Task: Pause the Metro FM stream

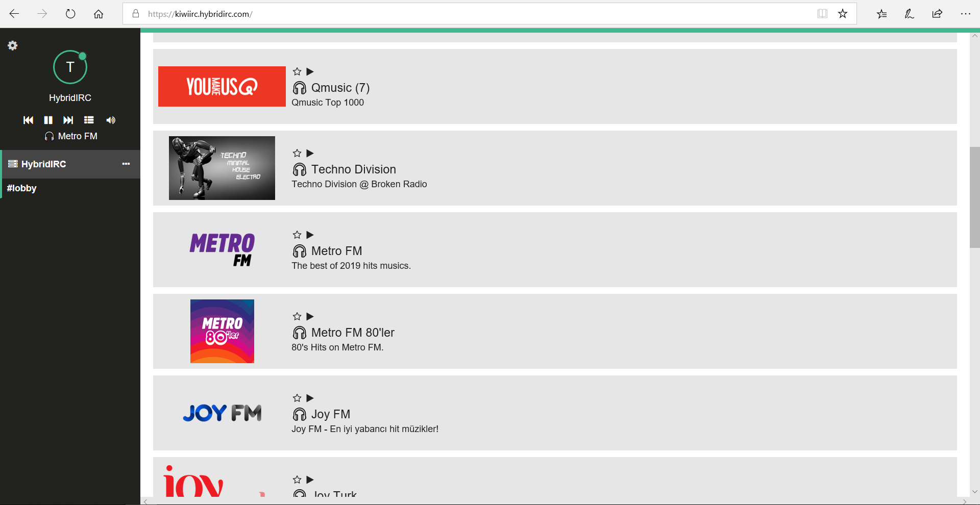Action: pos(48,120)
